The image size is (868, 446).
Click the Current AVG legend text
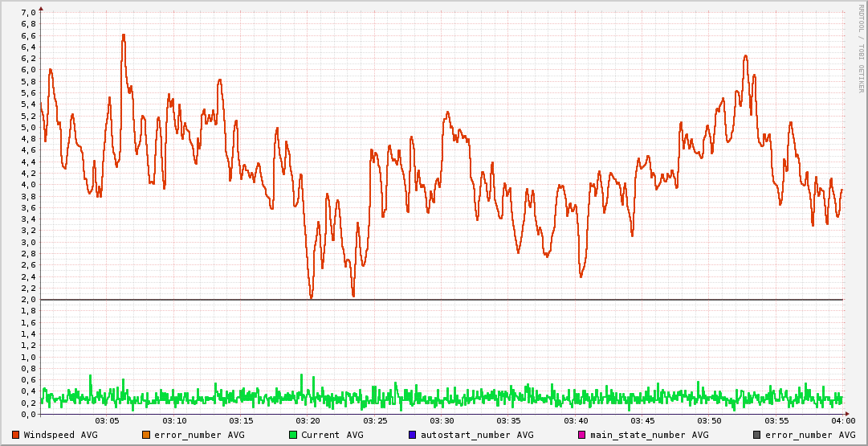332,435
